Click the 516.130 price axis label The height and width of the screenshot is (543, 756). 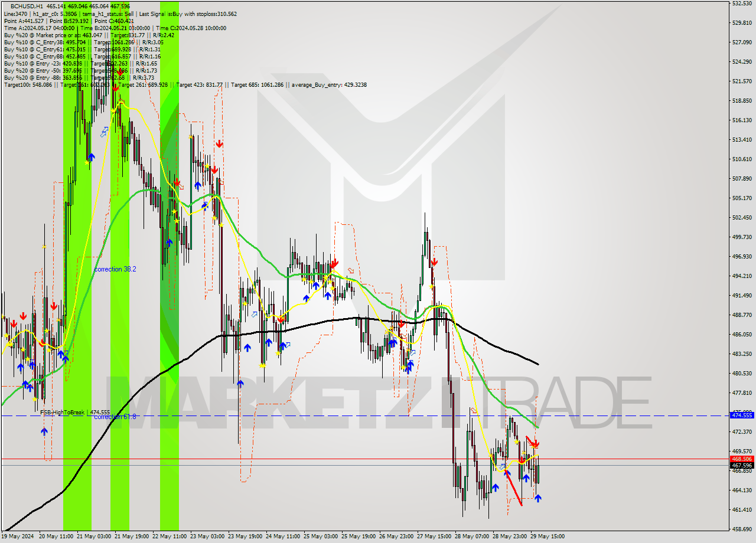pos(742,120)
